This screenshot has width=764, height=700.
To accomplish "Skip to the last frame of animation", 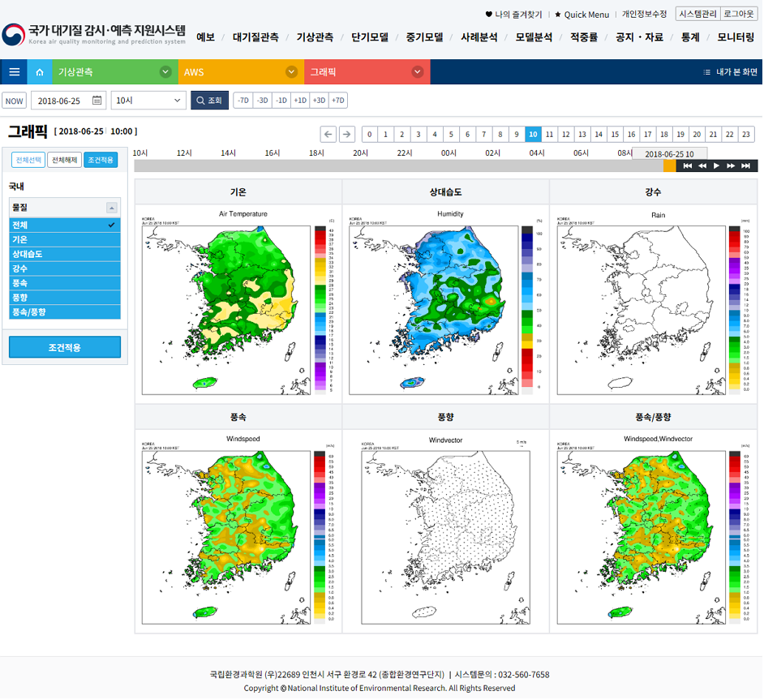I will coord(745,166).
